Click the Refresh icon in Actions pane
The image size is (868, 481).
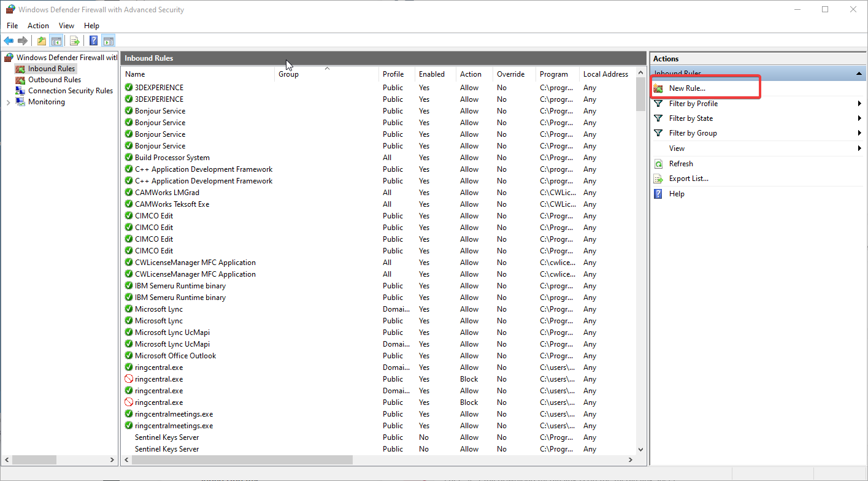(x=659, y=164)
